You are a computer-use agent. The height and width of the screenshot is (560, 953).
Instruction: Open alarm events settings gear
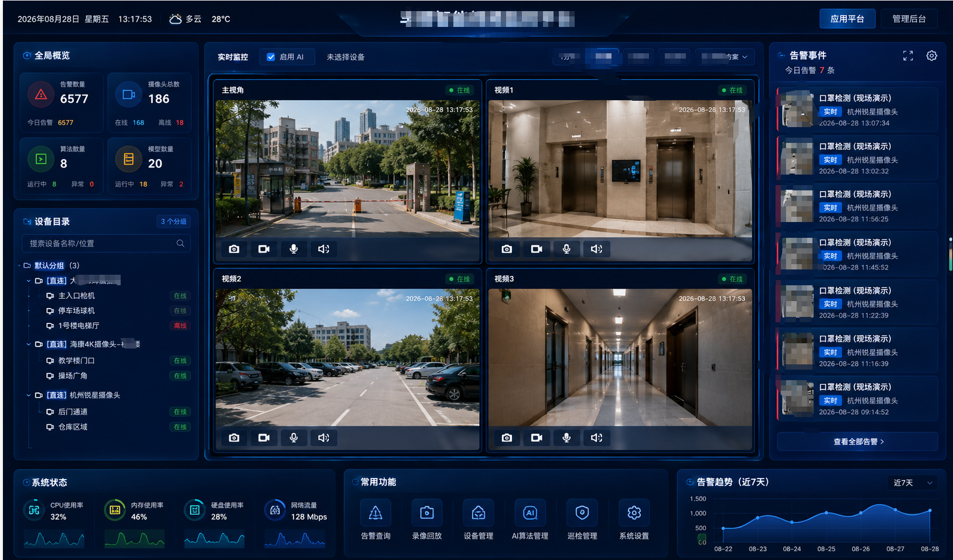(932, 56)
